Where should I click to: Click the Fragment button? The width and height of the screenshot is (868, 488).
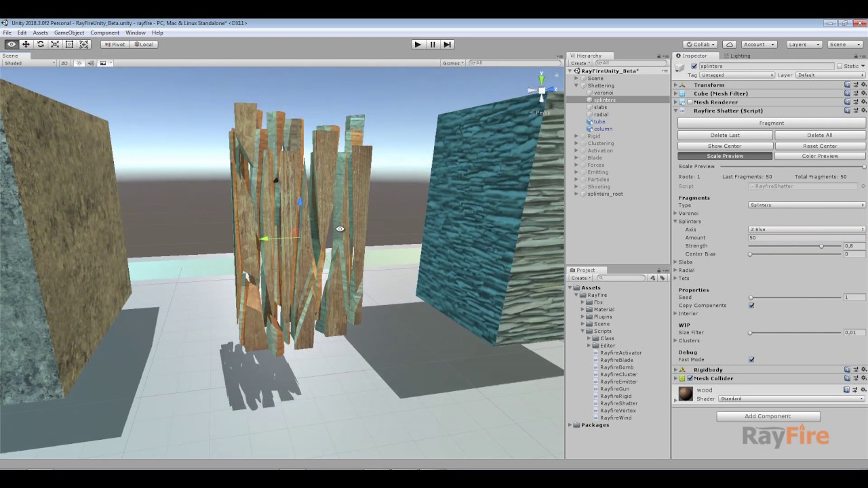click(772, 123)
